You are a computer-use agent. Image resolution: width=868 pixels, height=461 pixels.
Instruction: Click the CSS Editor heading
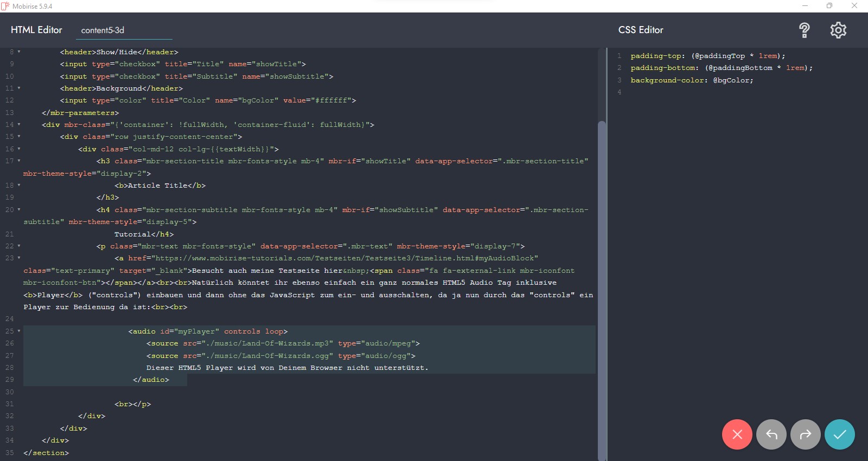click(641, 30)
